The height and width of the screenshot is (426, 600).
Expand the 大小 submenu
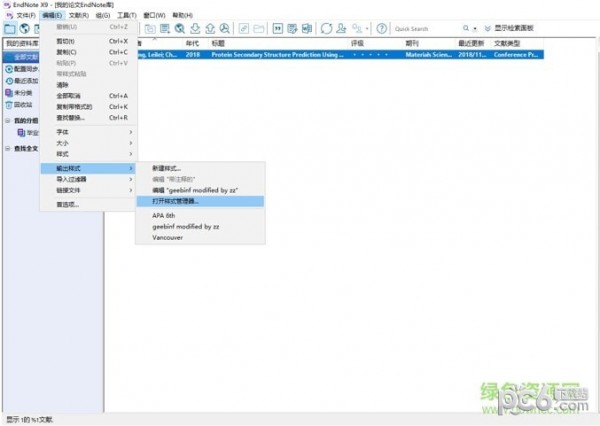pyautogui.click(x=89, y=143)
